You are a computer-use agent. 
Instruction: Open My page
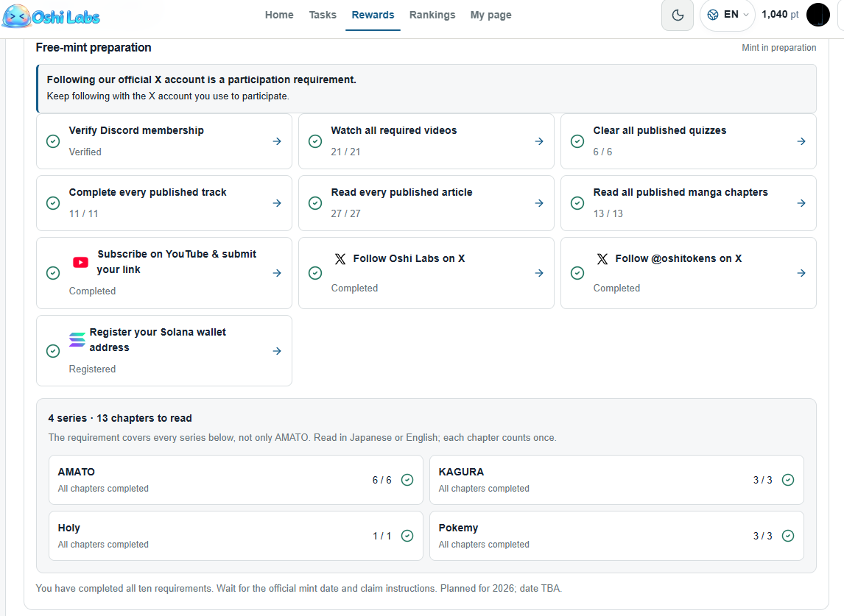click(x=491, y=15)
